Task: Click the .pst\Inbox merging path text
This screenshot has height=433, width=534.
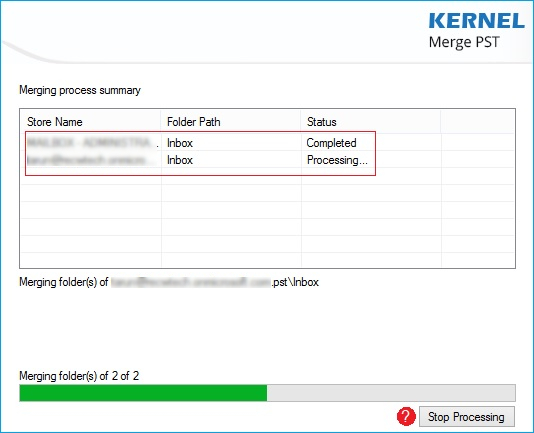Action: pos(295,282)
